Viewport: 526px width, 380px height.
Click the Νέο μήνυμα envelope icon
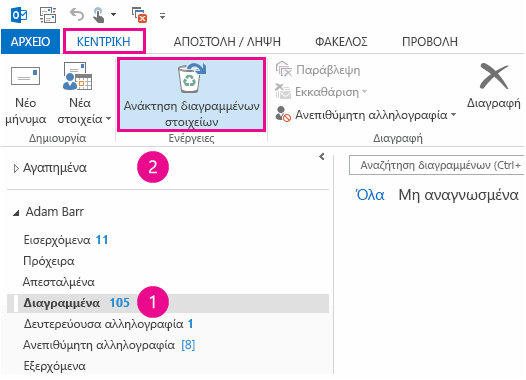(x=25, y=76)
